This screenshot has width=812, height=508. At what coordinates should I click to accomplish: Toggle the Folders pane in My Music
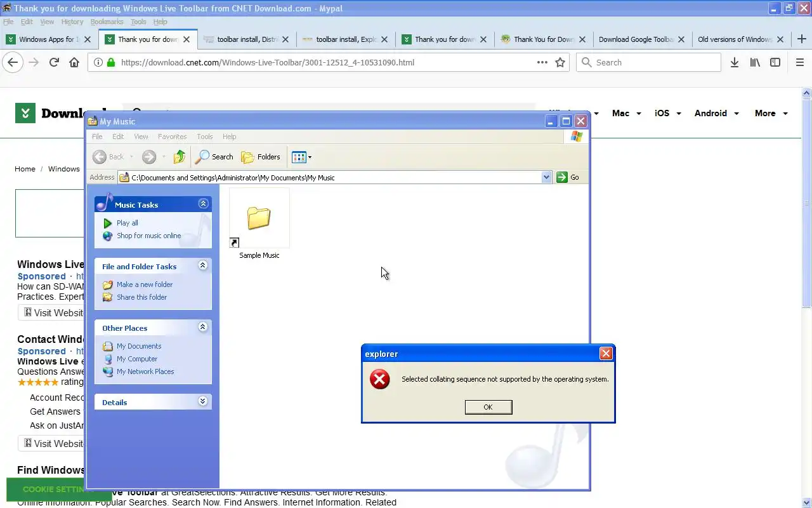[x=261, y=157]
